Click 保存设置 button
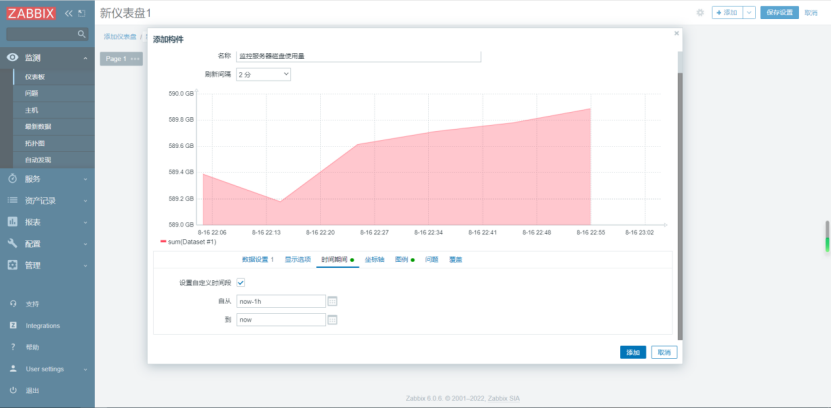The width and height of the screenshot is (831, 408). pos(779,13)
